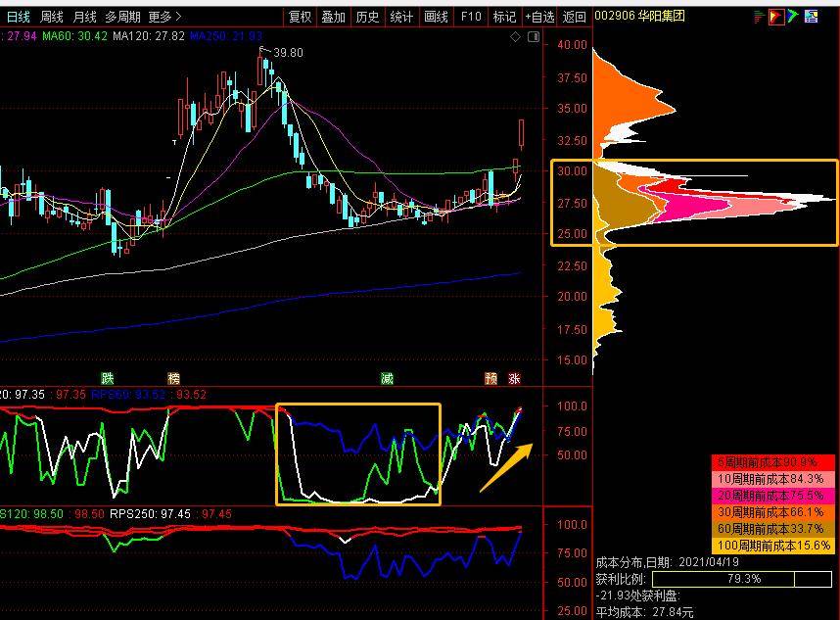Toggle the small rectangle panel icon above the chart

[533, 36]
